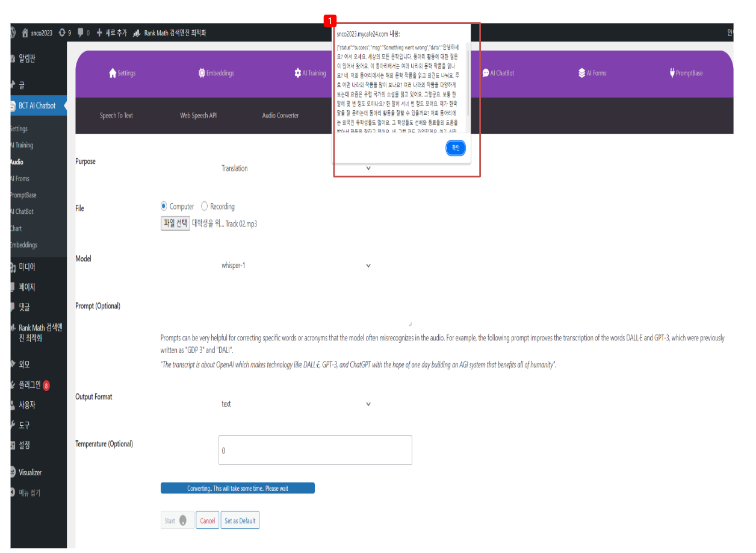The image size is (756, 553).
Task: Open PromptBase plug icon tab
Action: click(x=672, y=73)
